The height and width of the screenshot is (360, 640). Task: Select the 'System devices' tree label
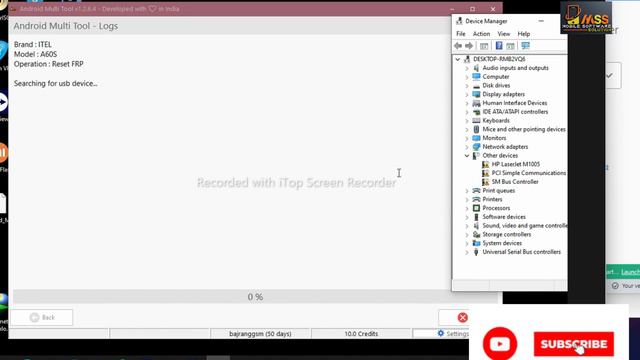[x=502, y=243]
